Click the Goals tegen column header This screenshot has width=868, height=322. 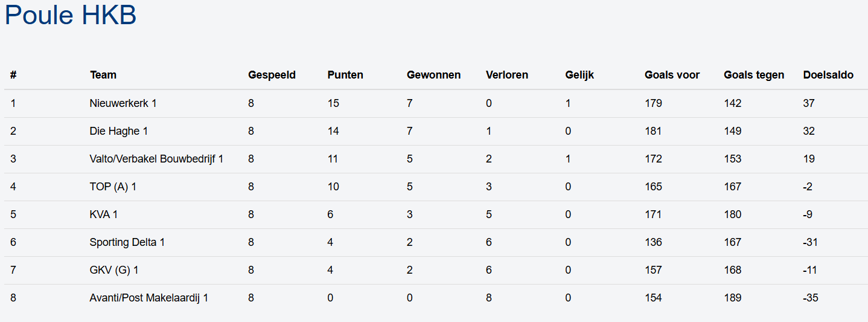754,75
